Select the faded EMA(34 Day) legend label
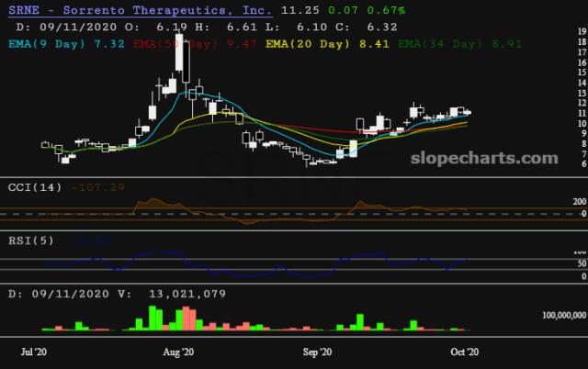This screenshot has height=369, width=588. click(459, 44)
